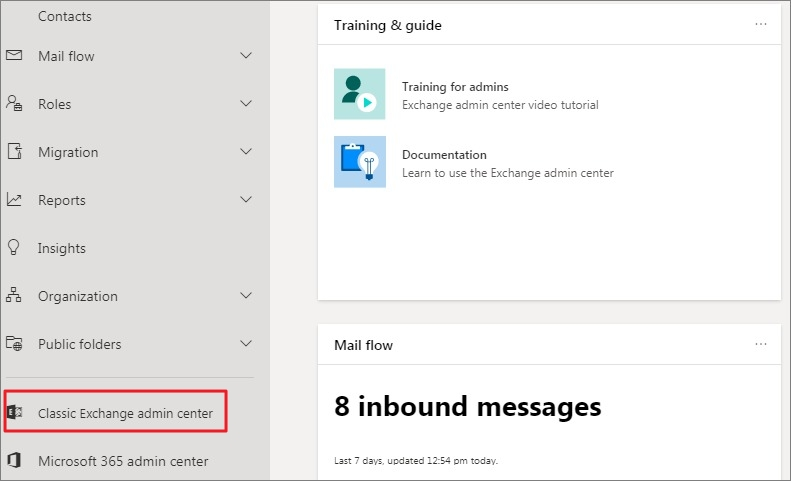Select Roles in the sidebar
The image size is (791, 481).
(x=54, y=104)
